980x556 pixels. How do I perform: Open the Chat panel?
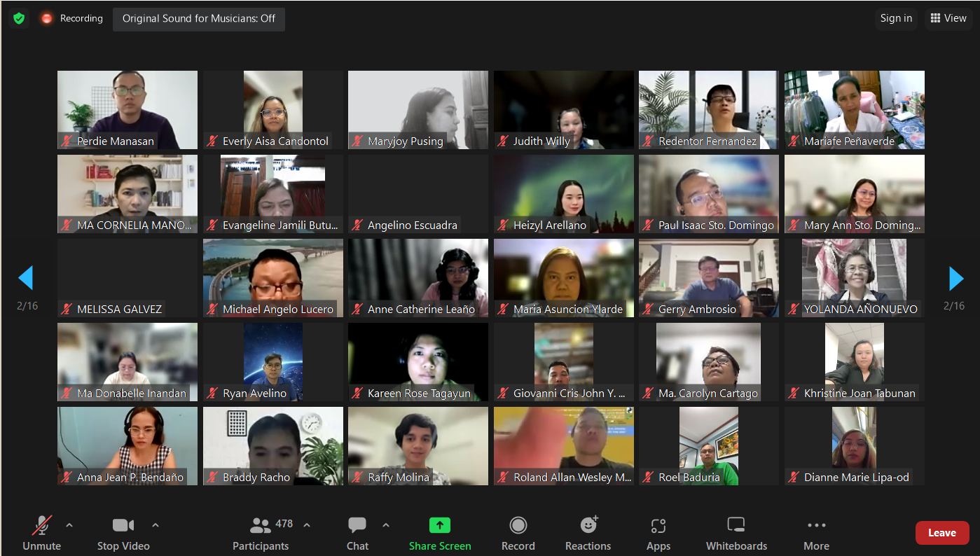(357, 534)
